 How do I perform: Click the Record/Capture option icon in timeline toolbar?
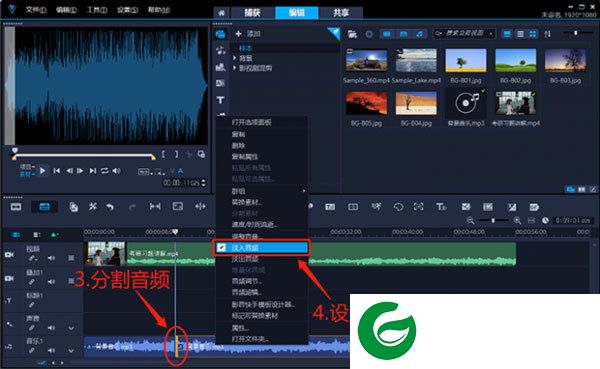(x=73, y=207)
